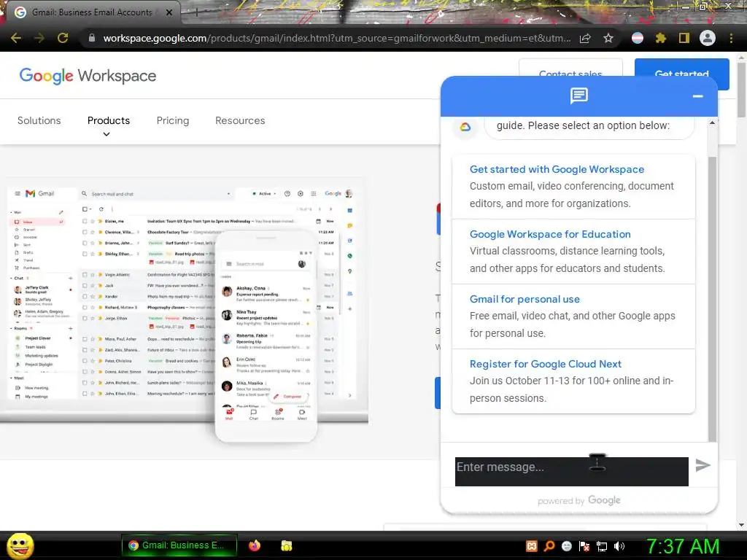The width and height of the screenshot is (747, 560).
Task: Click the Enter message input field
Action: click(x=572, y=472)
